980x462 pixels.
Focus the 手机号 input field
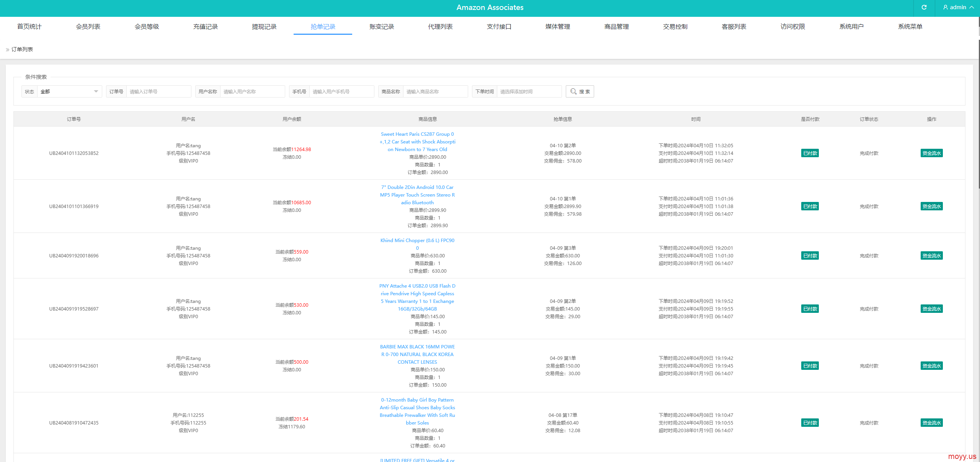341,91
